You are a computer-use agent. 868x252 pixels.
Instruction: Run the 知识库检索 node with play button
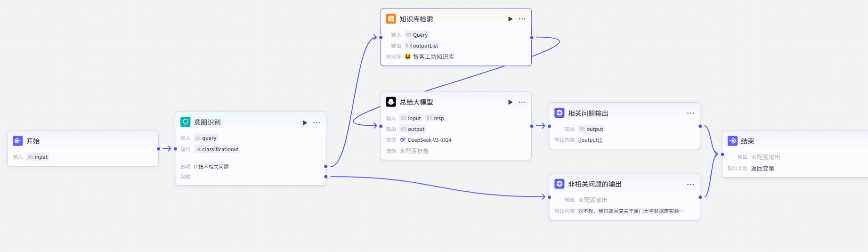click(510, 19)
